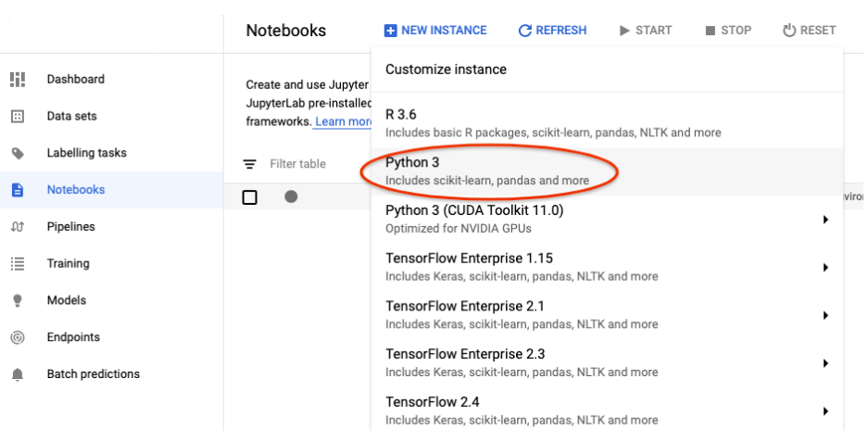The height and width of the screenshot is (442, 868).
Task: Expand Python 3 CUDA Toolkit 11.0 submenu arrow
Action: tap(824, 220)
